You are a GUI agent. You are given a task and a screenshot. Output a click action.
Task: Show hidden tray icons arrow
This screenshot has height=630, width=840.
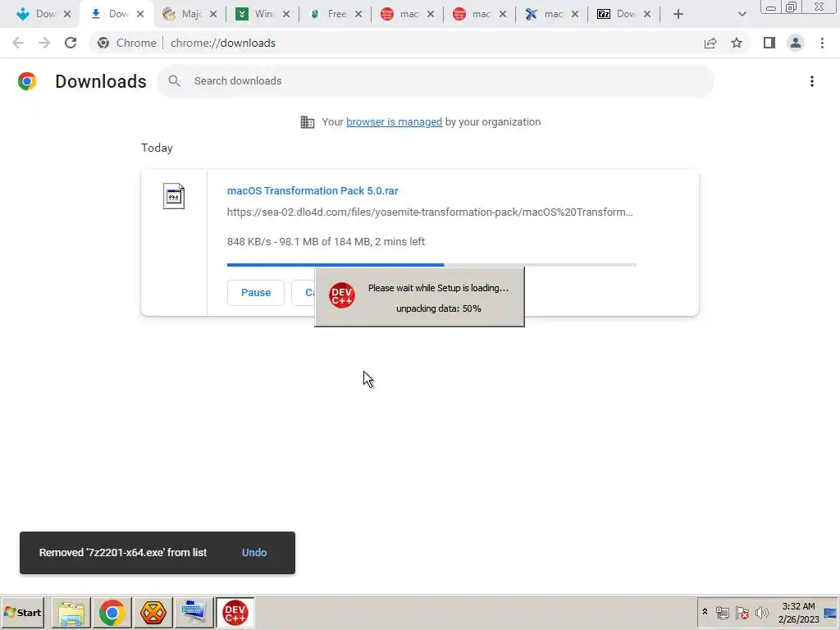(x=705, y=612)
